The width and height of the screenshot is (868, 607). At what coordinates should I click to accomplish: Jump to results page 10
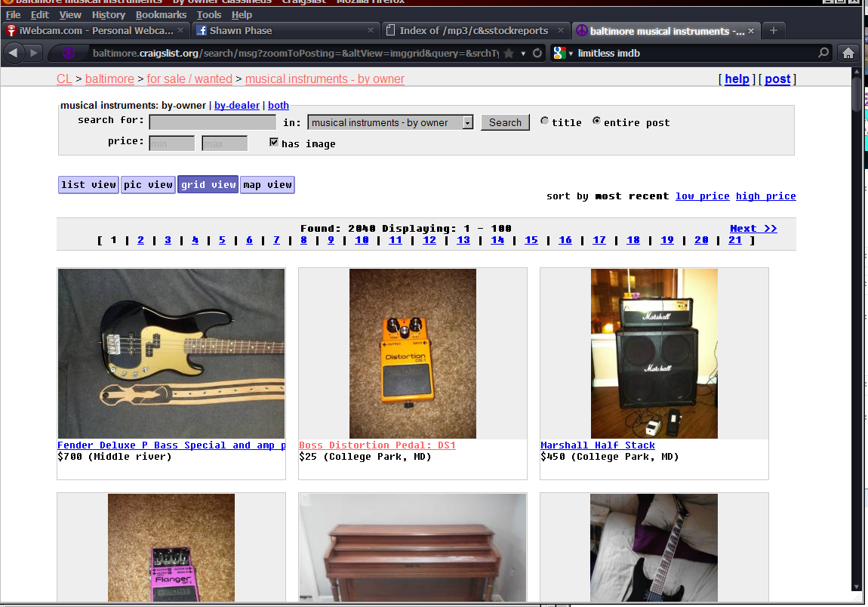tap(362, 240)
